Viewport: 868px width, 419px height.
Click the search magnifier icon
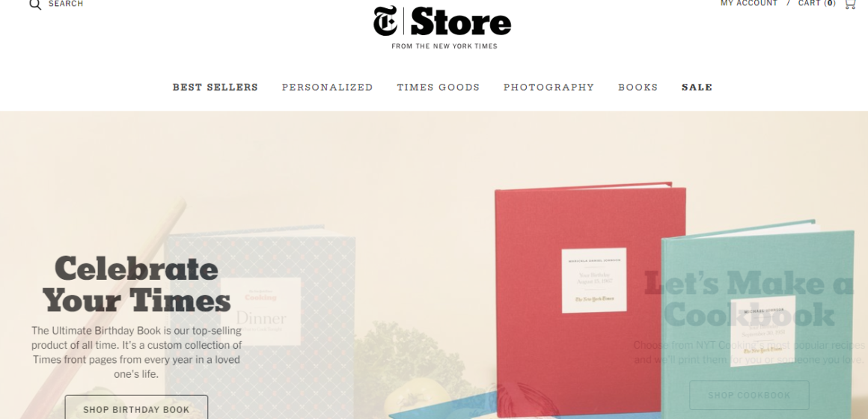tap(35, 4)
